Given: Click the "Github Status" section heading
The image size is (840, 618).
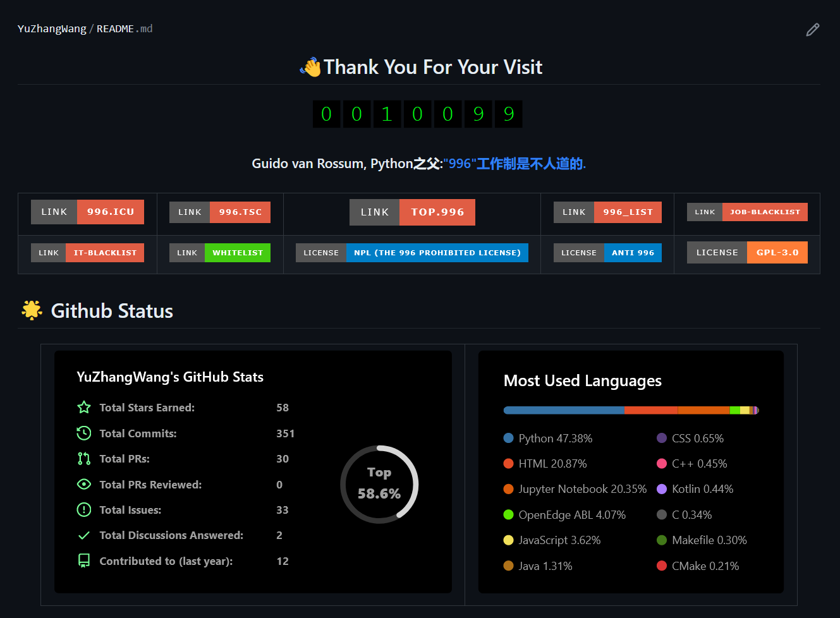Looking at the screenshot, I should pos(112,311).
